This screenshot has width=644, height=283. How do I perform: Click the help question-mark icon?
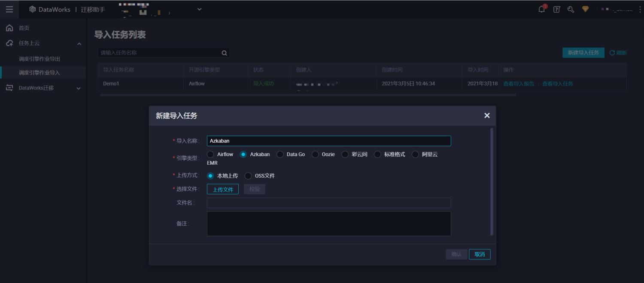click(556, 9)
